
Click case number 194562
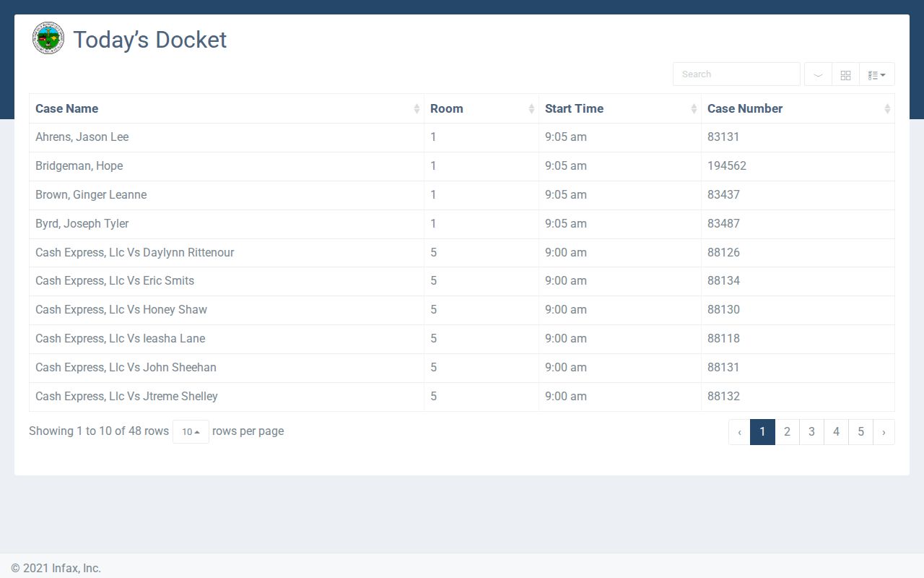727,166
